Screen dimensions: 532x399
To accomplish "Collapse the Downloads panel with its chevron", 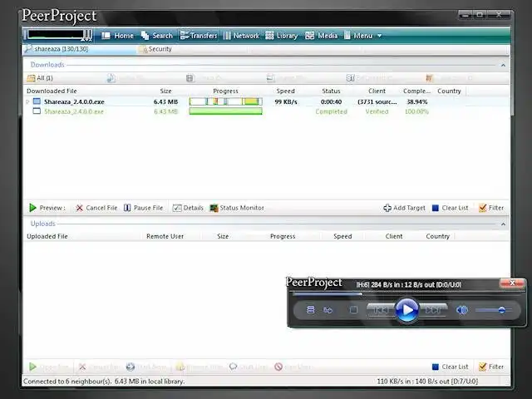I will click(503, 65).
